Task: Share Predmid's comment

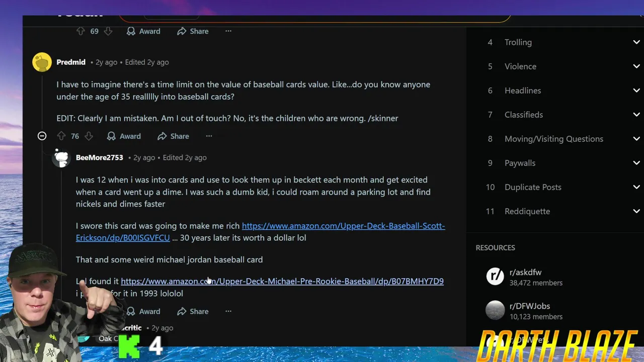Action: (x=173, y=136)
